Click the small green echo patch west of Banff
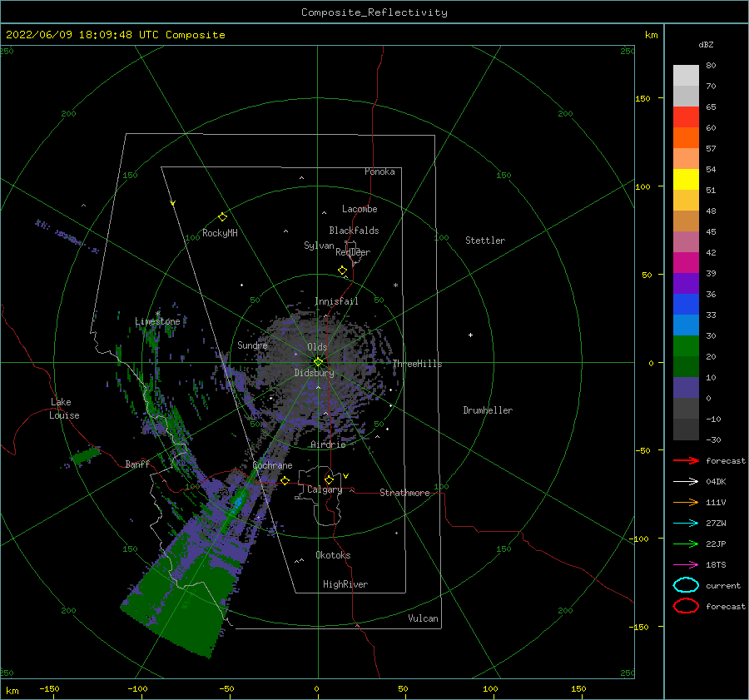The width and height of the screenshot is (749, 700). pyautogui.click(x=86, y=455)
